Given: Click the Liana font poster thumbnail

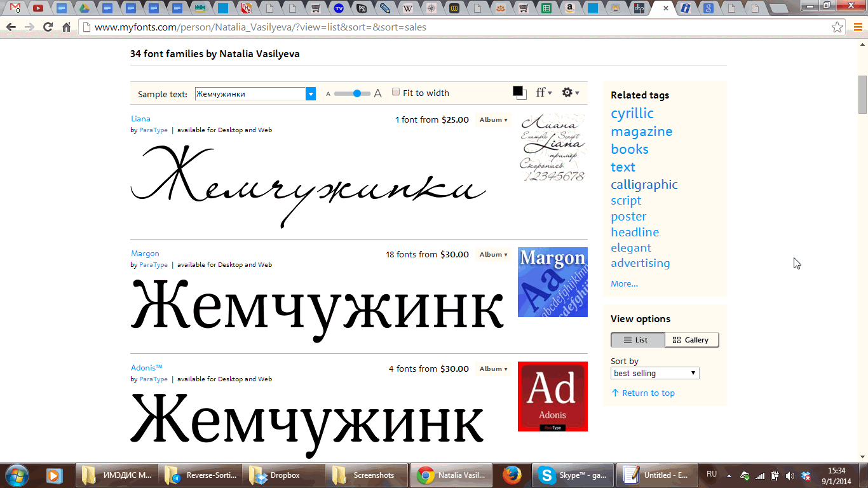Looking at the screenshot, I should point(553,147).
